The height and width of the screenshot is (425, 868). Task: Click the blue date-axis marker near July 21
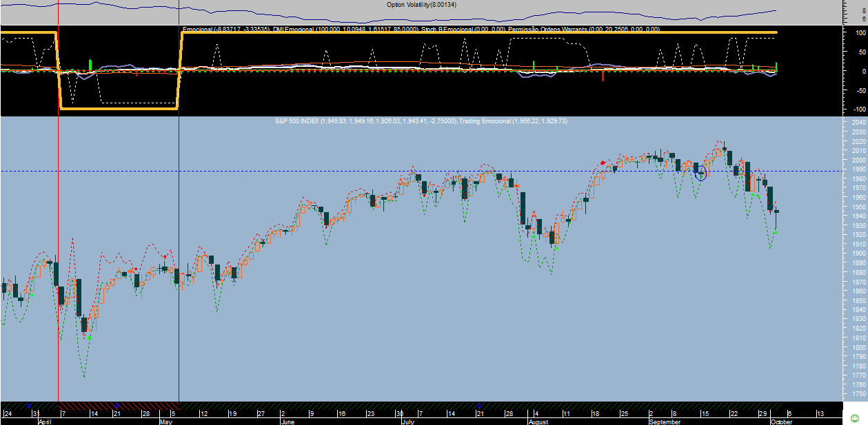pos(479,404)
